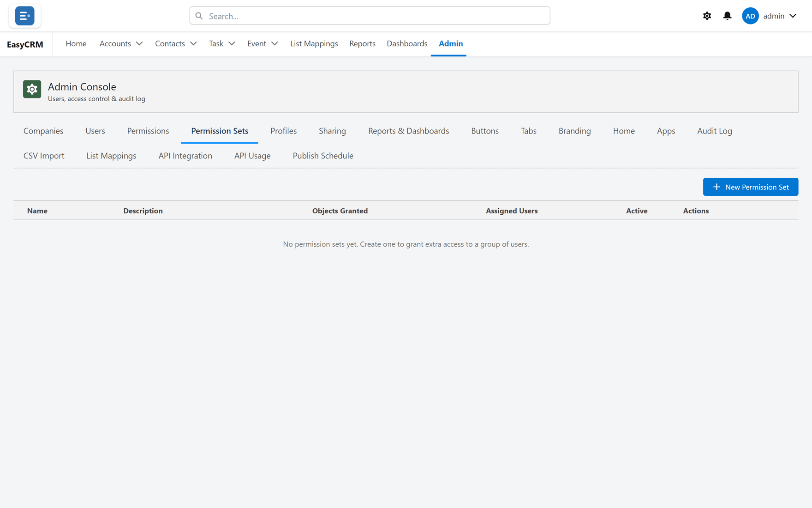Open notifications bell icon
The width and height of the screenshot is (812, 508).
click(x=727, y=16)
